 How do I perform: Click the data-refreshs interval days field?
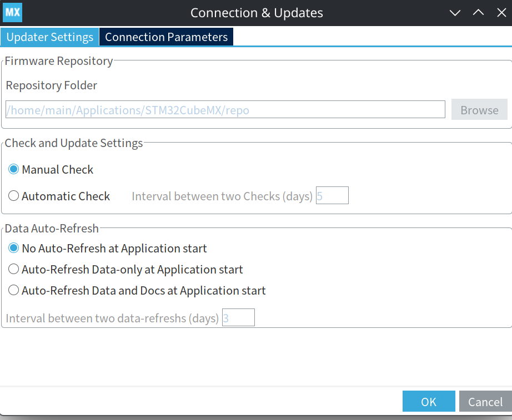point(238,318)
